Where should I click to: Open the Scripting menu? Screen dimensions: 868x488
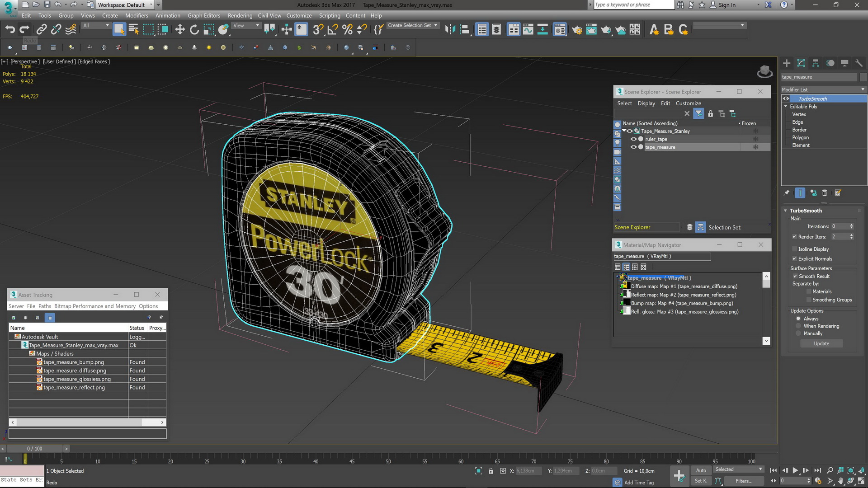click(330, 15)
